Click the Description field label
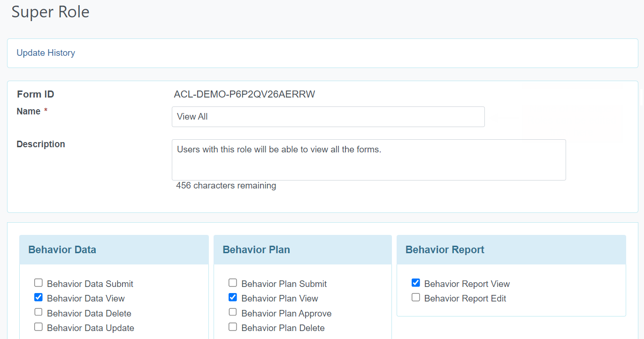 (x=41, y=144)
